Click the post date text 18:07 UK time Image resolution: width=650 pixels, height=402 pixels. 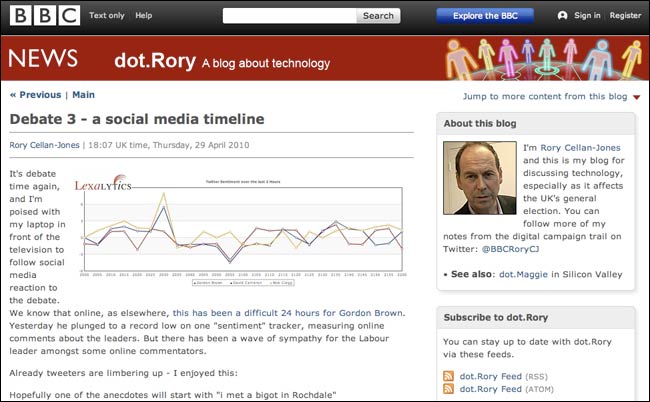tap(119, 145)
